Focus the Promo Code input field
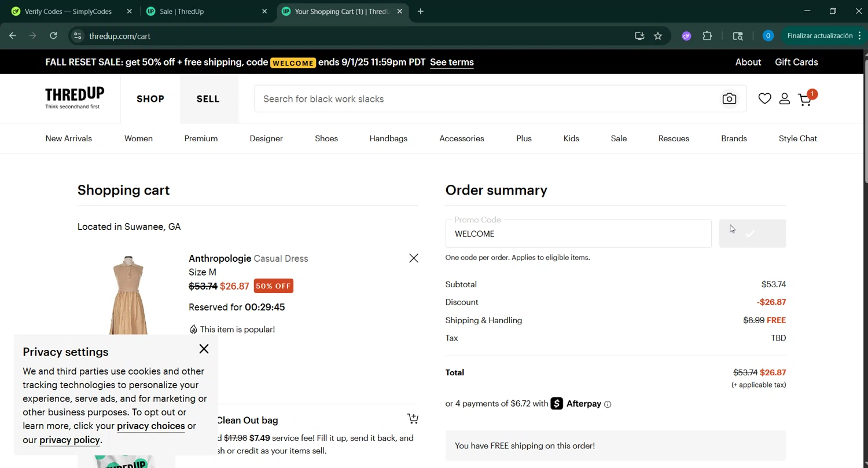Screen dimensions: 868x468 (579, 234)
